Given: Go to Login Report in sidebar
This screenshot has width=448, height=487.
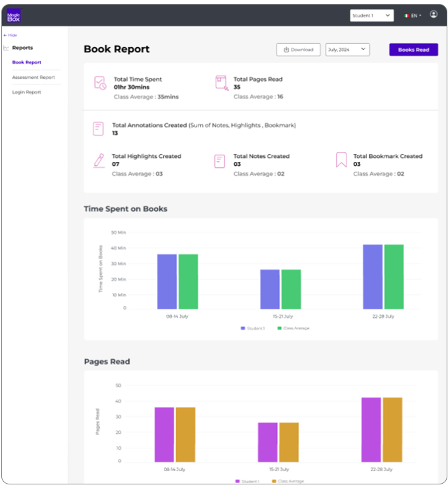Looking at the screenshot, I should [x=27, y=92].
